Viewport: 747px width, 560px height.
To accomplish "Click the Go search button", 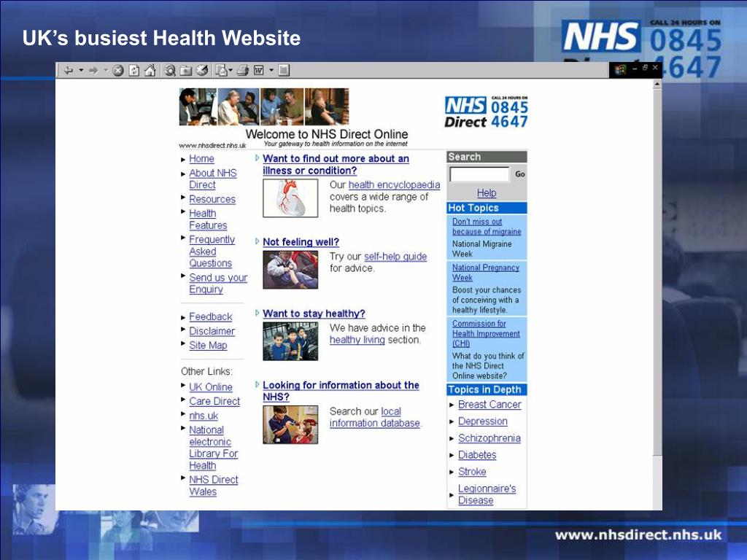I will 519,174.
